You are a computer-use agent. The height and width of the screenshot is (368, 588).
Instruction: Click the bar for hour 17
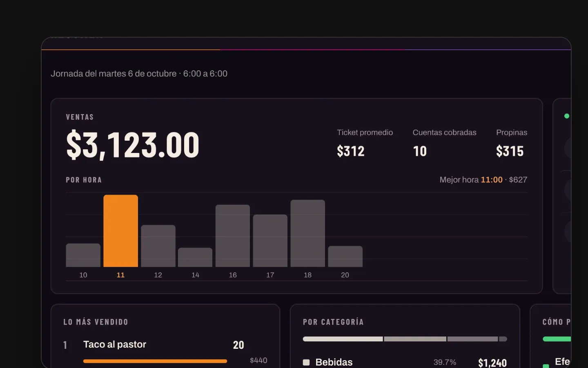pos(270,241)
